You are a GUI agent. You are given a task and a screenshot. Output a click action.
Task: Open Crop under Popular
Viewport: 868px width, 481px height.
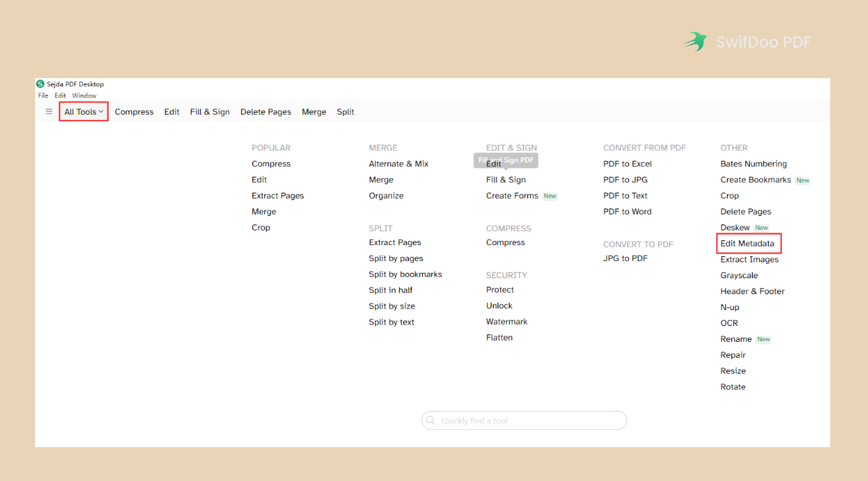point(261,227)
